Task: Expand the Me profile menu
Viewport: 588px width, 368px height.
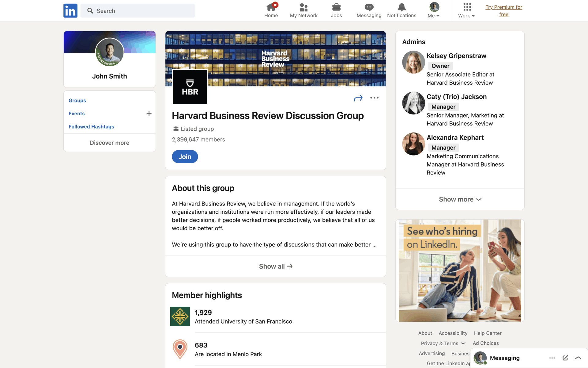Action: point(434,10)
